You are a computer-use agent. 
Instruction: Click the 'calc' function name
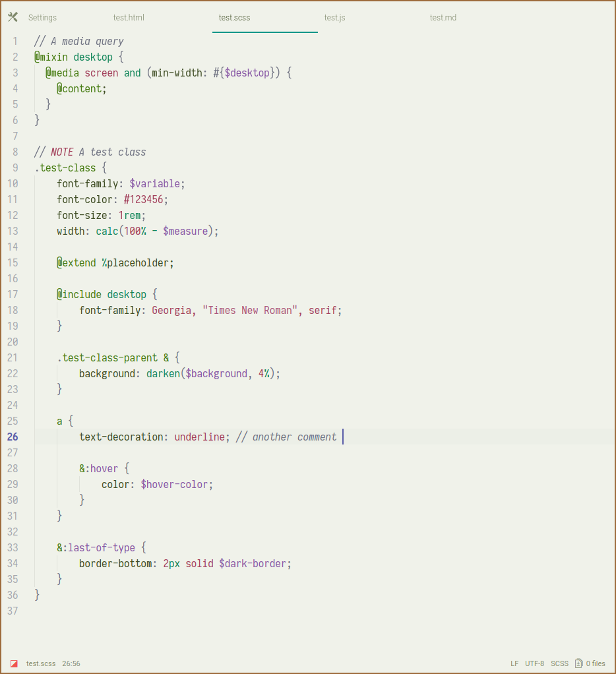107,231
